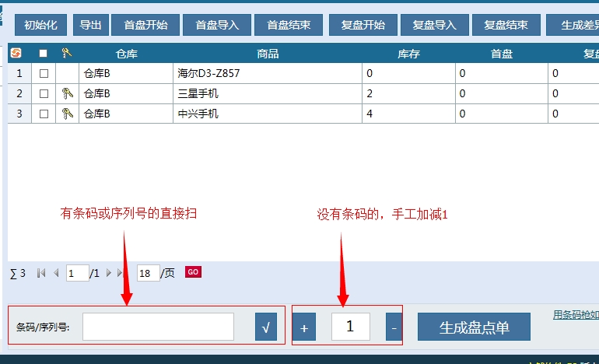This screenshot has height=364, width=599.
Task: Sort by the 库存 column header
Action: tap(408, 54)
